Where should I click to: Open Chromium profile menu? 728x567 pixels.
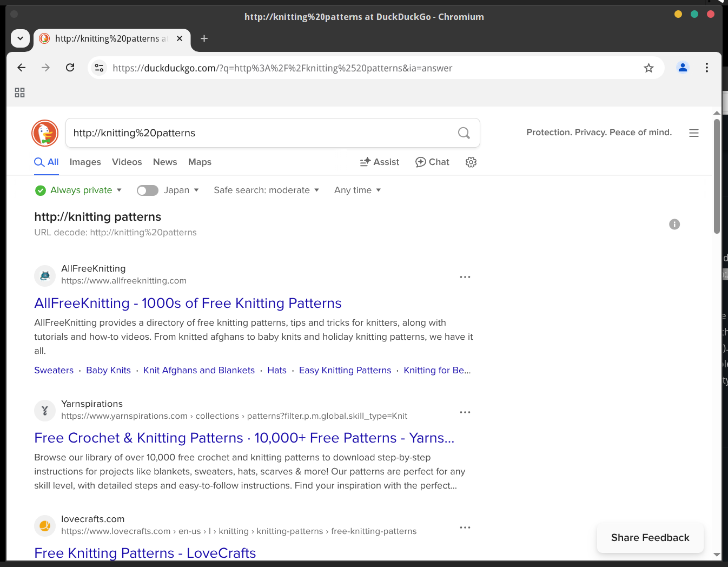pos(683,68)
